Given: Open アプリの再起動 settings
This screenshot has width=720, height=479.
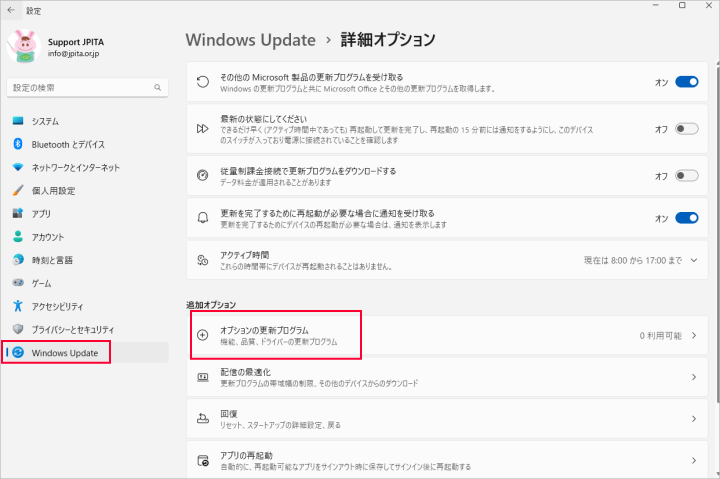Looking at the screenshot, I should click(x=447, y=460).
